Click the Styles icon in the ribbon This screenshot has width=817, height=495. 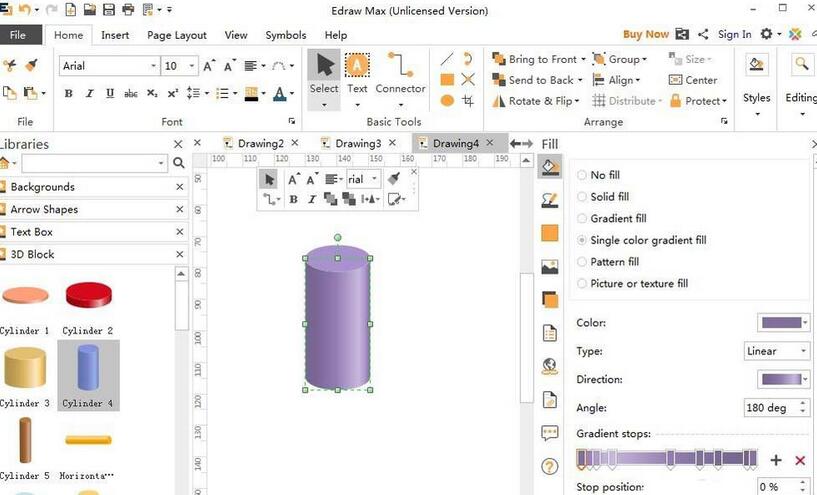(757, 79)
